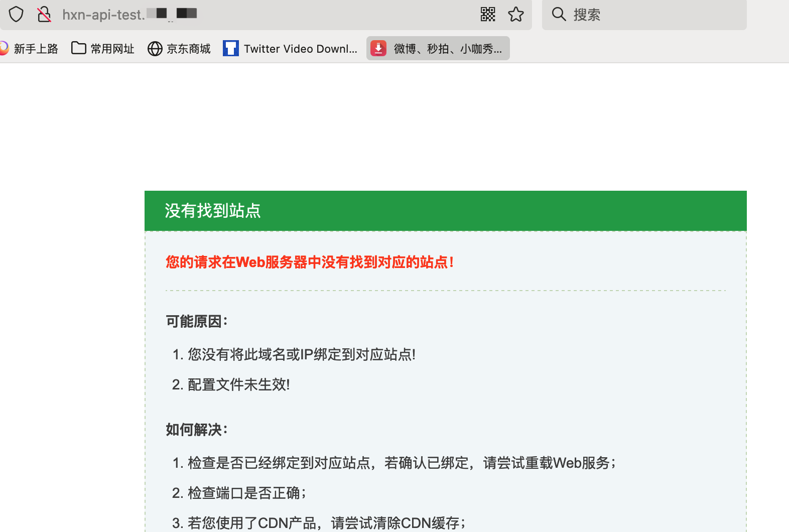Click the shield tracking protection icon

point(16,14)
